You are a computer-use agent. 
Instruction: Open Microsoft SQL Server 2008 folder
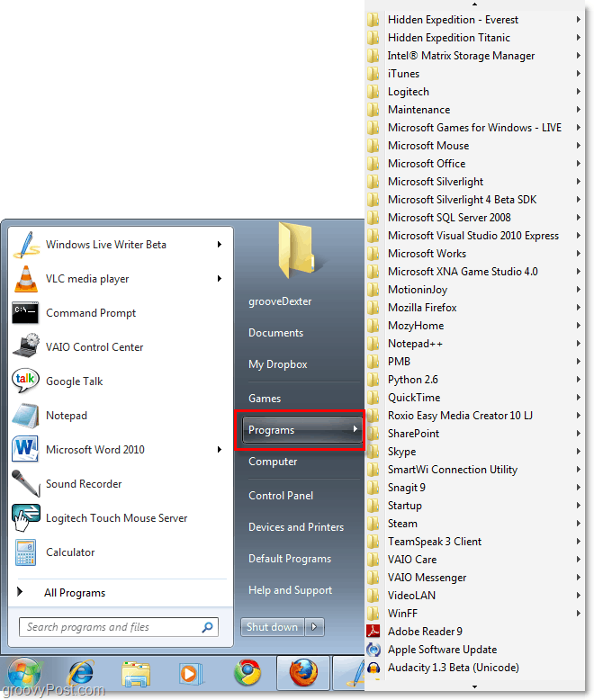475,218
